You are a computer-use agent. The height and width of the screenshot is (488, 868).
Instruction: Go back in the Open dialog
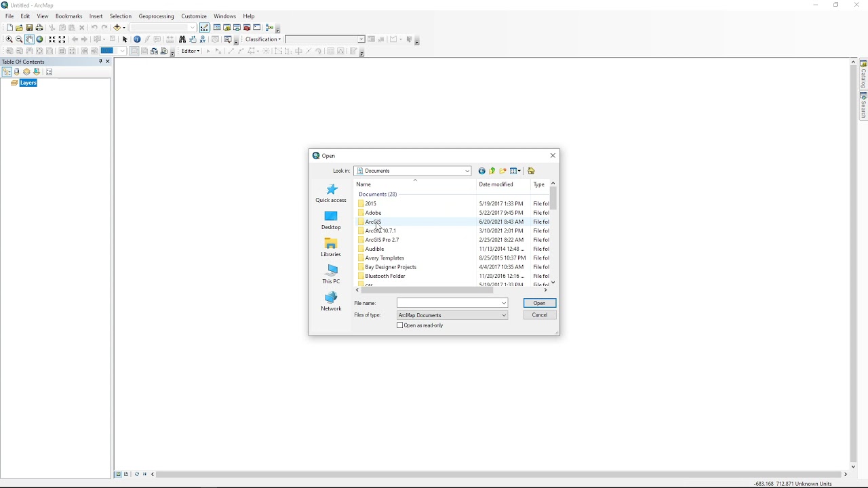481,171
